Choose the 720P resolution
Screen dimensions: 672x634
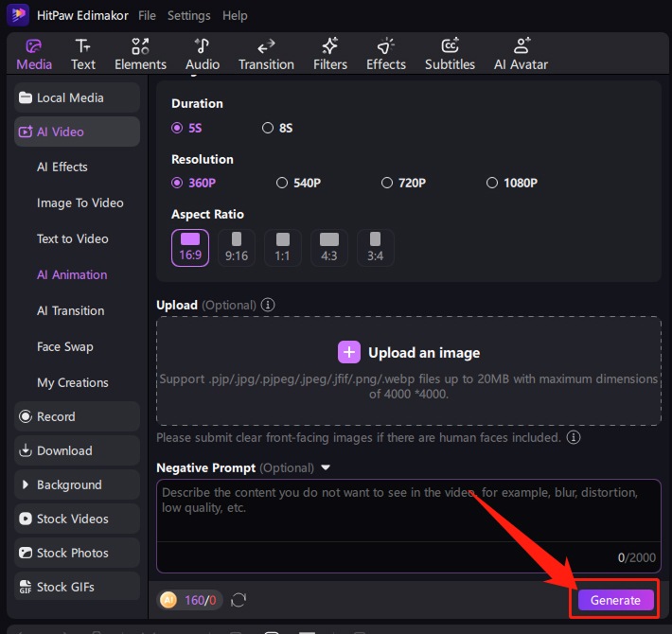(386, 183)
